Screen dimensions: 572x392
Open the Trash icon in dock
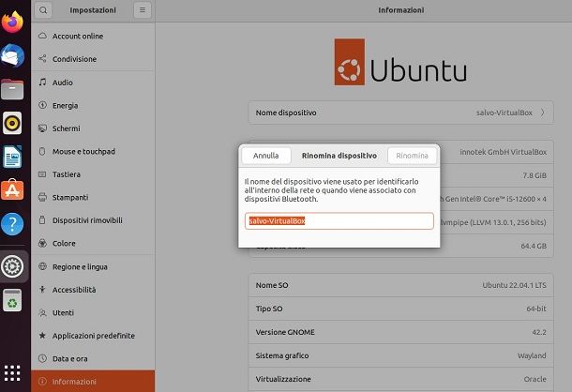tap(12, 300)
